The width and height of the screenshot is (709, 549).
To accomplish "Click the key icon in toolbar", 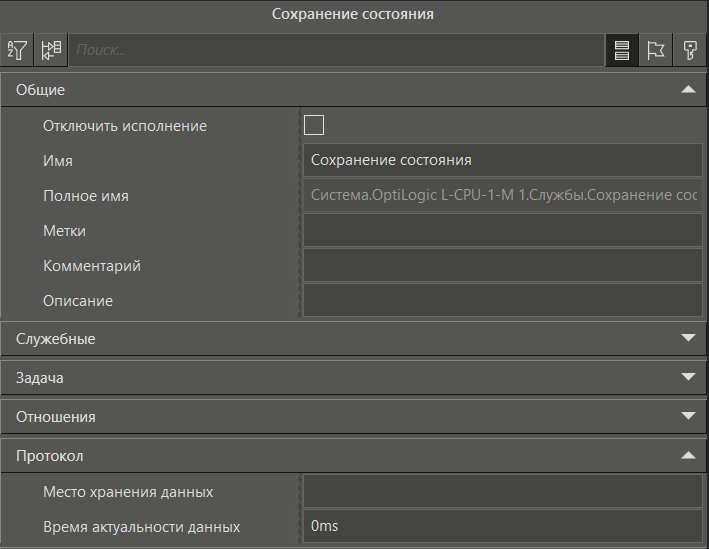I will point(690,50).
